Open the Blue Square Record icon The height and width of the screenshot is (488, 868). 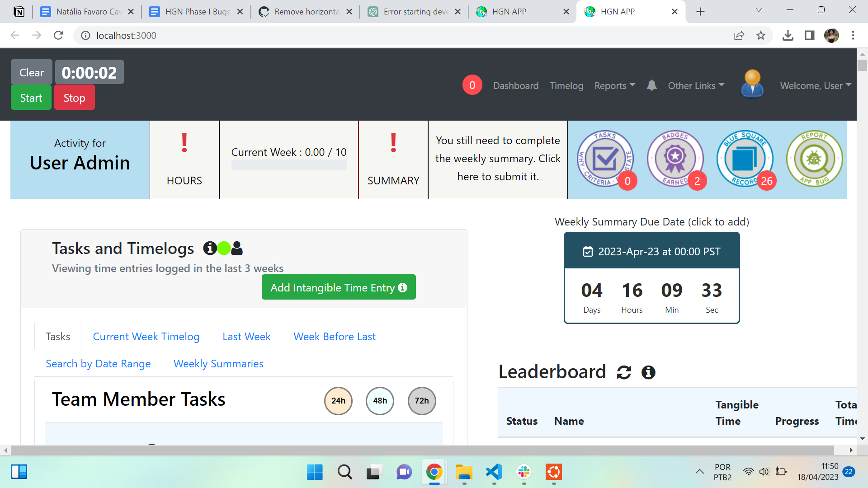click(745, 159)
